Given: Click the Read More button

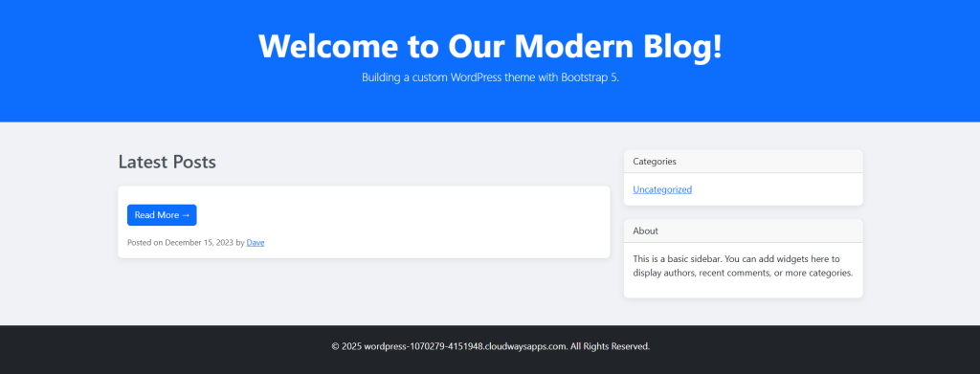Looking at the screenshot, I should coord(162,215).
